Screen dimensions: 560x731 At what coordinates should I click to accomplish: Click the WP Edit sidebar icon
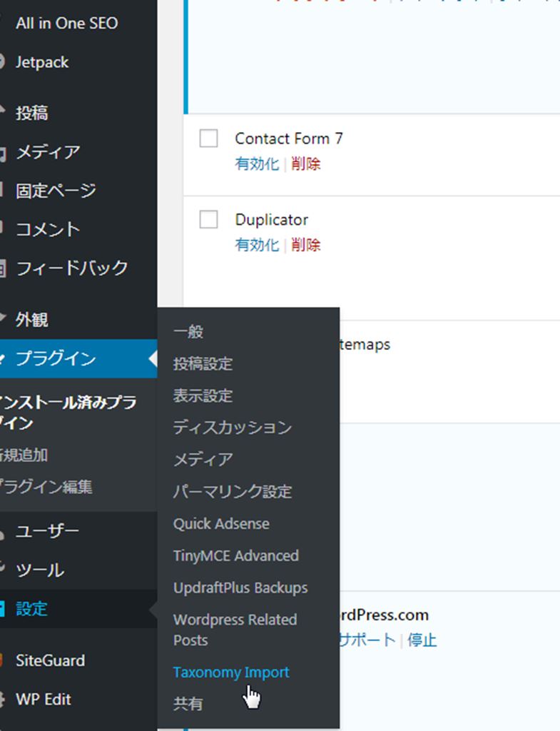coord(2,700)
